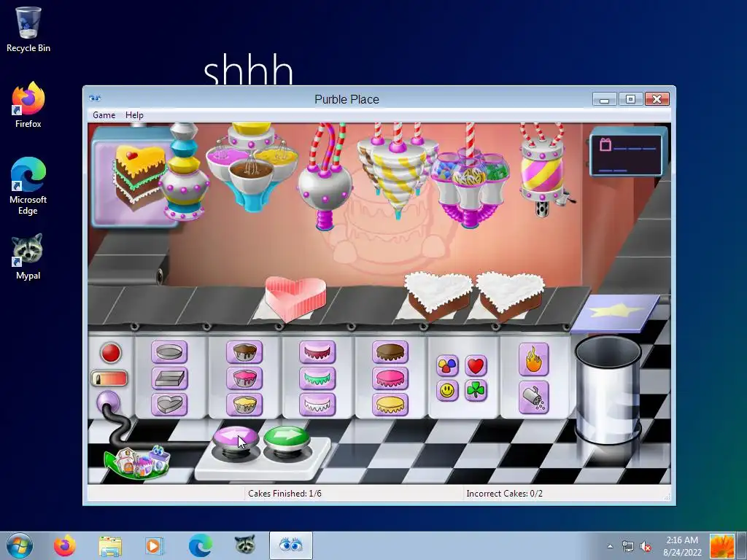Click Cakes Finished status text
747x560 pixels.
coord(285,494)
